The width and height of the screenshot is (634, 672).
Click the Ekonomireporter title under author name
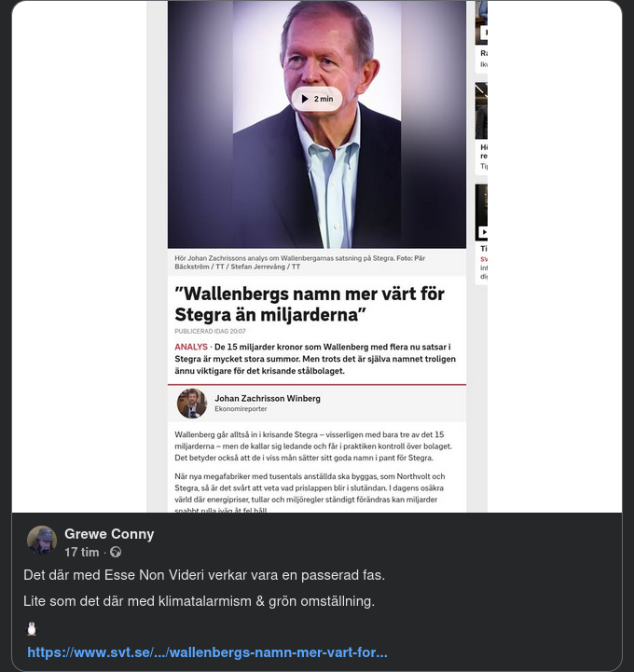(241, 409)
